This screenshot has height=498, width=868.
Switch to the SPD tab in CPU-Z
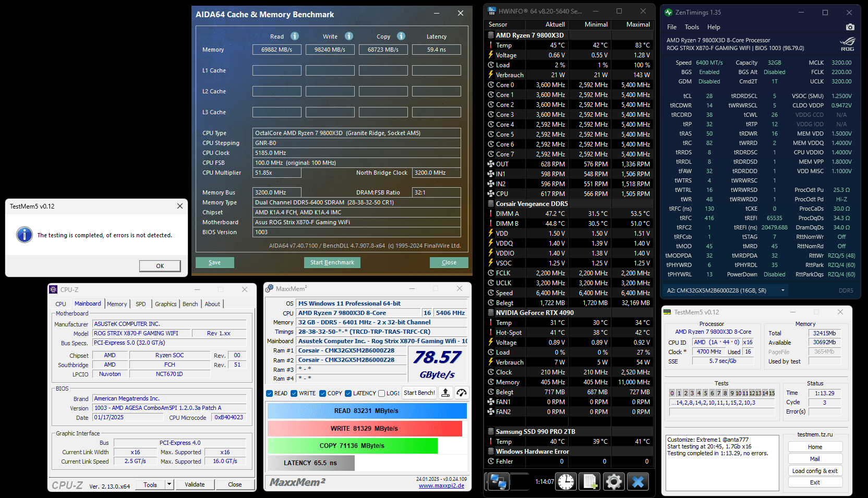pos(140,304)
